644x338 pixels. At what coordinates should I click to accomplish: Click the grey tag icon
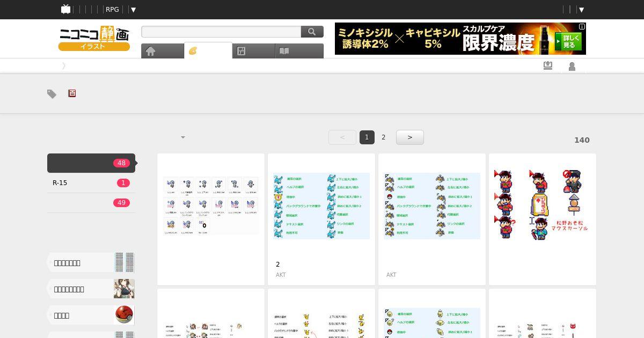pyautogui.click(x=52, y=94)
